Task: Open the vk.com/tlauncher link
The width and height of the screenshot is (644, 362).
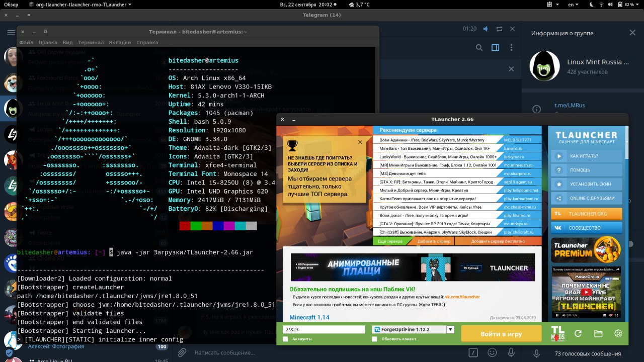Action: tap(462, 297)
